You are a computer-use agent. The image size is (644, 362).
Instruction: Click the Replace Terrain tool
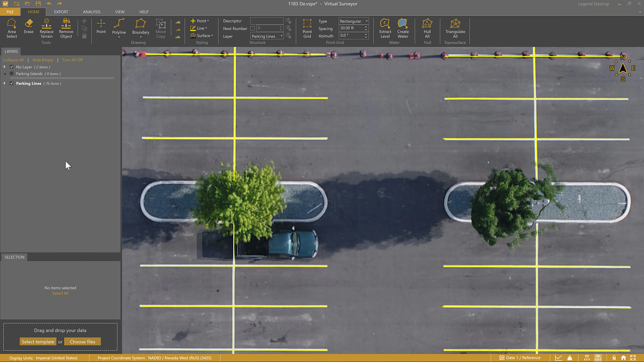[x=46, y=28]
